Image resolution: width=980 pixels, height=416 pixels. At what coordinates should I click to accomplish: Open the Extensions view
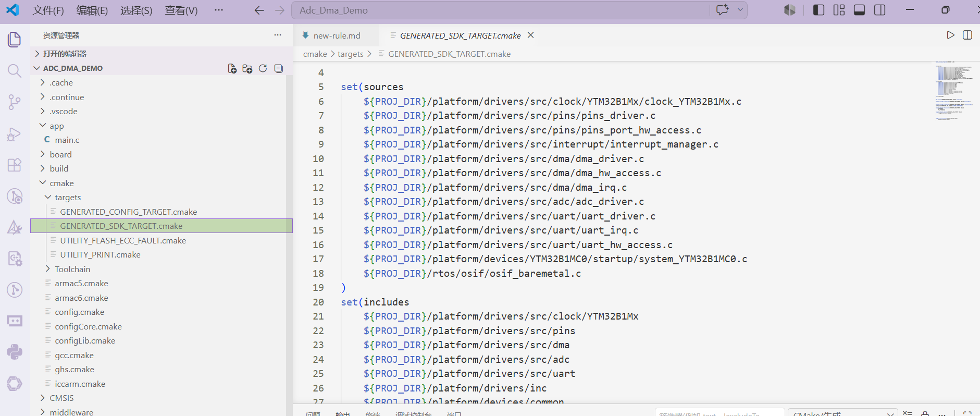coord(15,165)
